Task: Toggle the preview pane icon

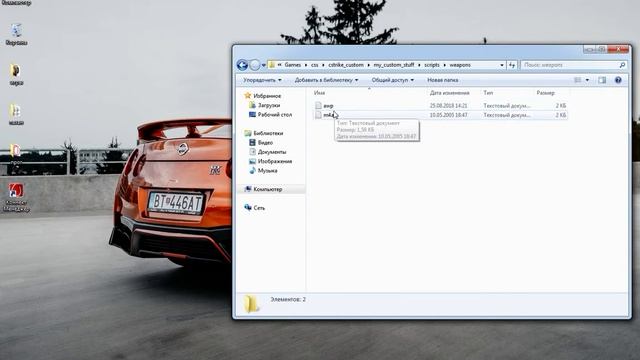Action: pyautogui.click(x=602, y=80)
